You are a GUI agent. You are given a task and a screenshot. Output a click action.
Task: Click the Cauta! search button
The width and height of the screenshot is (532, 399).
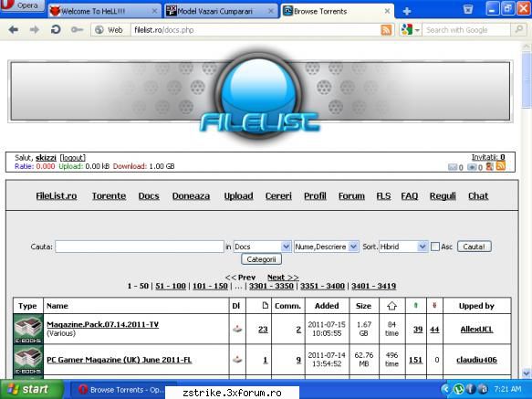475,247
